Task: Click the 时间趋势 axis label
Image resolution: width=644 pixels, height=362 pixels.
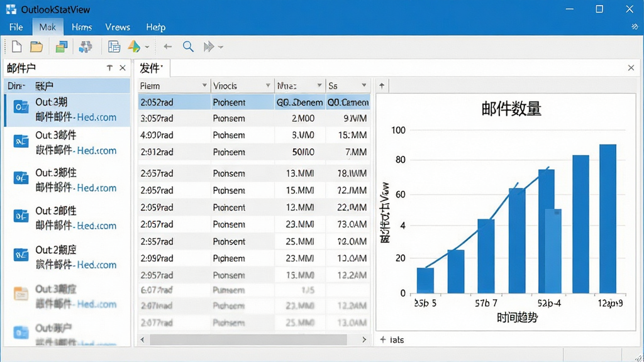Action: coord(517,317)
